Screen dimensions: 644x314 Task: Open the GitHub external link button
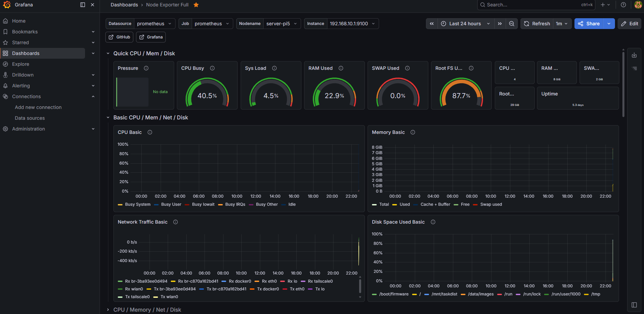click(x=119, y=37)
